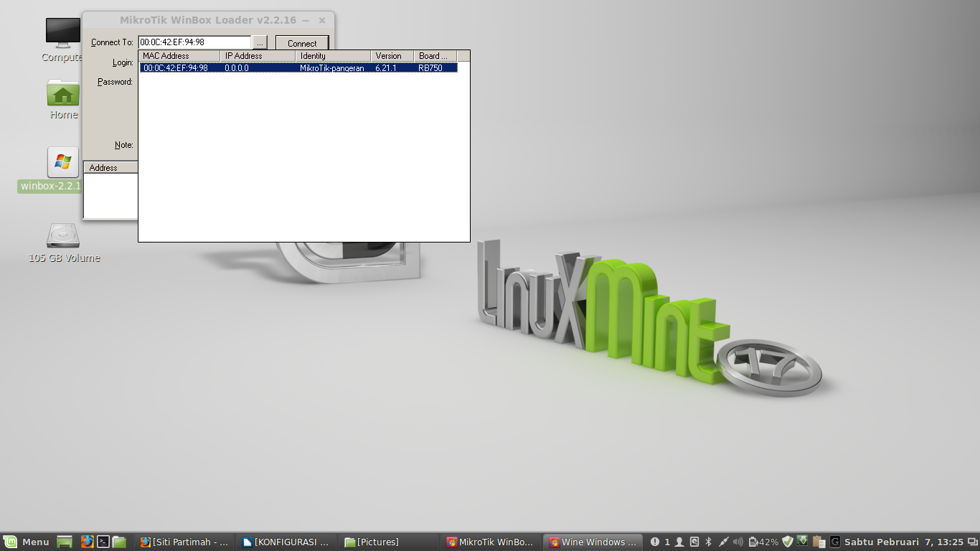The image size is (980, 551).
Task: Switch to the Siti Partimah Firefox window
Action: tap(184, 542)
